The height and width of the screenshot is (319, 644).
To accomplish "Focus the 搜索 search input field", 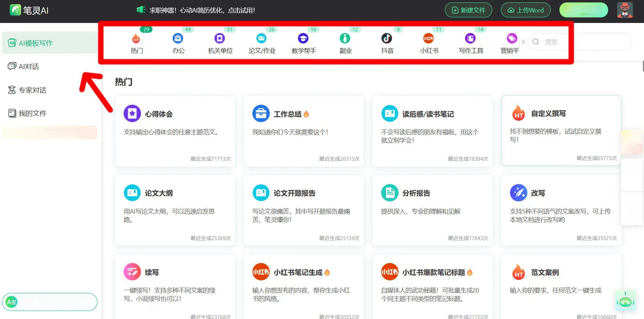I will click(x=580, y=42).
